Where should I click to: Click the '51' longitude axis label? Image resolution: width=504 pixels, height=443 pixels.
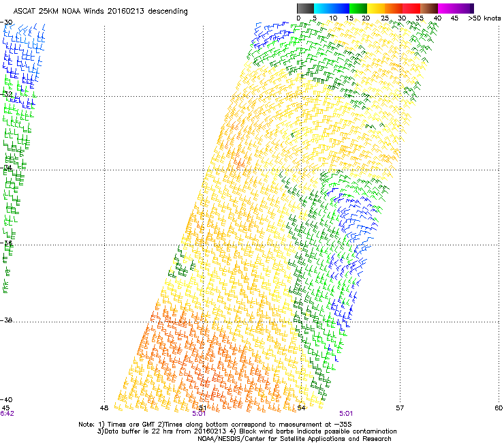(202, 408)
